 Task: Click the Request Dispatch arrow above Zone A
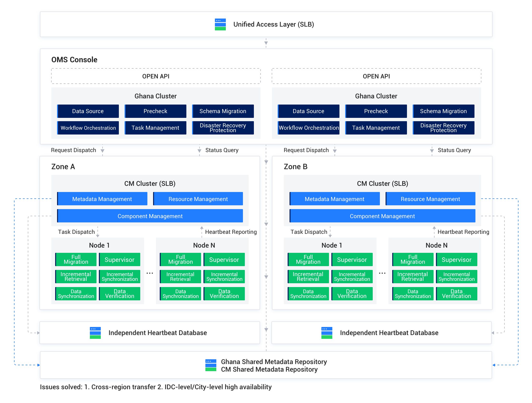pyautogui.click(x=102, y=150)
